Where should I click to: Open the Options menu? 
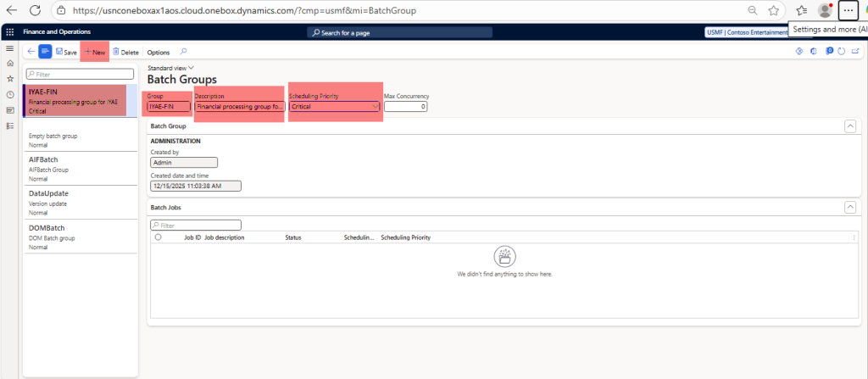coord(159,53)
